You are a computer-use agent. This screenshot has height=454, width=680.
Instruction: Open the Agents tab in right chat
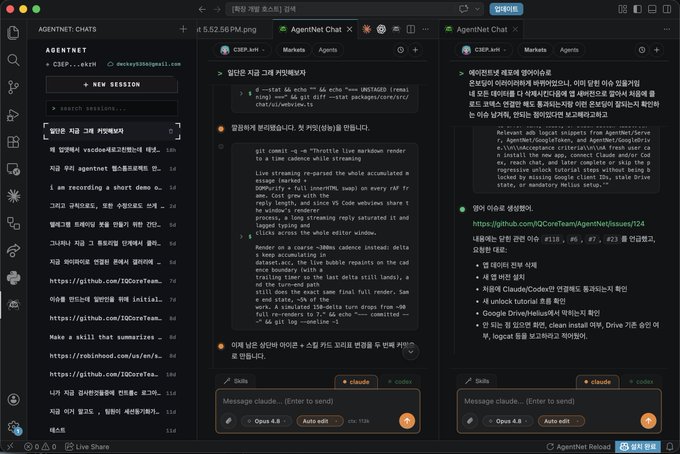tap(569, 50)
